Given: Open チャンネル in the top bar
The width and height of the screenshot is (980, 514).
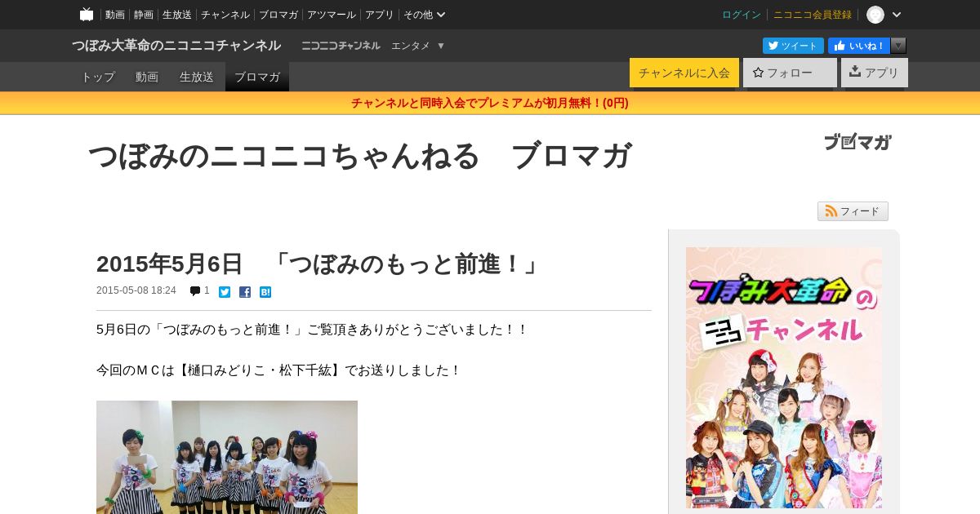Looking at the screenshot, I should tap(225, 15).
